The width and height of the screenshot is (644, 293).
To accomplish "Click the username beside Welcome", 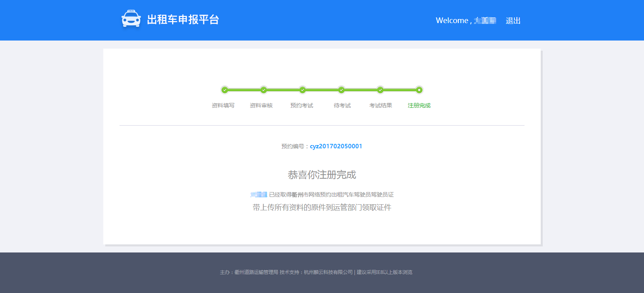I will click(485, 21).
